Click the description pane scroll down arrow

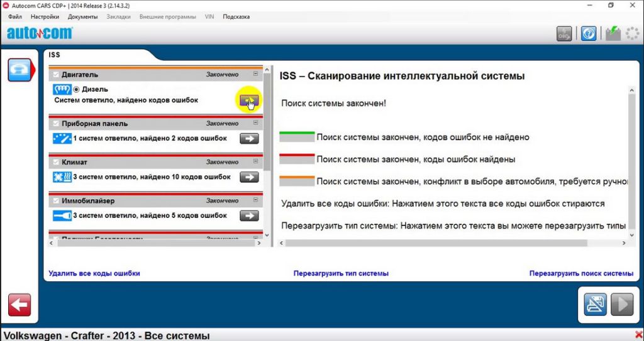[x=631, y=235]
